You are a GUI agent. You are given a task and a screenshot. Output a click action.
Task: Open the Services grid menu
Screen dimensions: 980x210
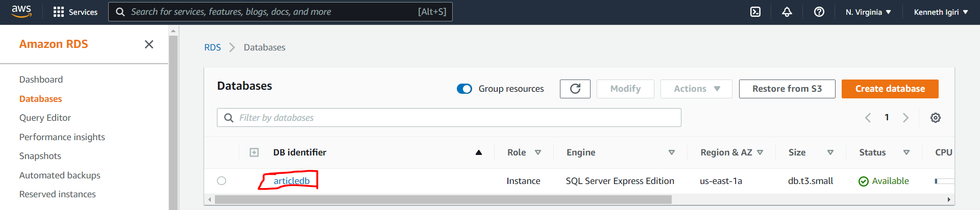pos(75,12)
